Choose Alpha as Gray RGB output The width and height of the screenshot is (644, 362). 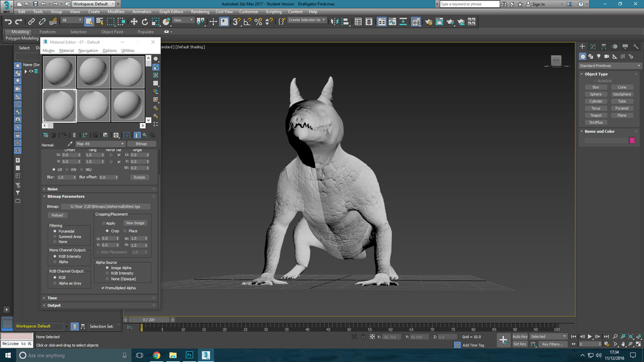(55, 283)
